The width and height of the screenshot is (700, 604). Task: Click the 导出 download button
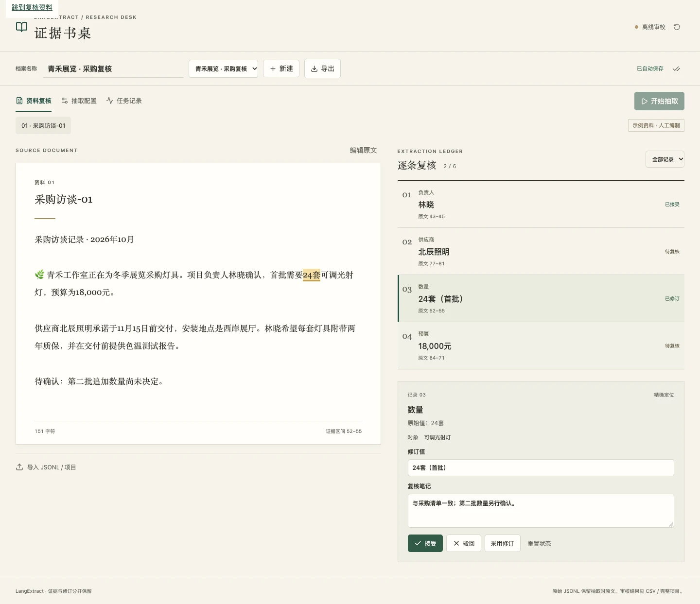coord(322,69)
